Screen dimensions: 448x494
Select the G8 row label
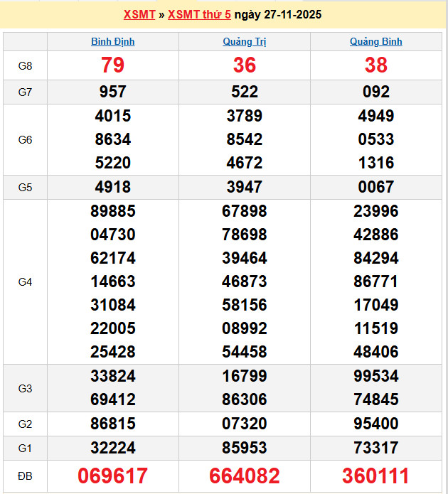tap(25, 66)
